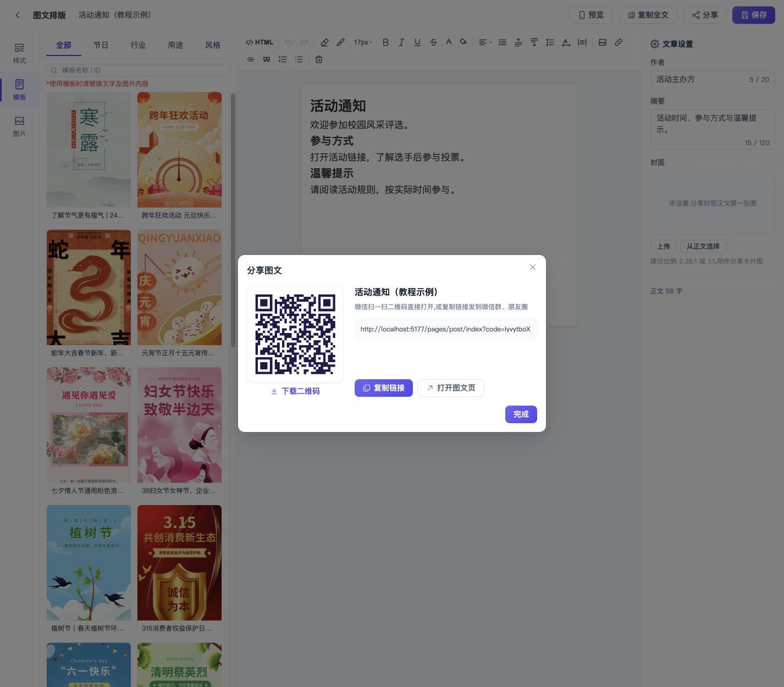Image resolution: width=784 pixels, height=687 pixels.
Task: Select the 寒露 template thumbnail
Action: pyautogui.click(x=89, y=149)
